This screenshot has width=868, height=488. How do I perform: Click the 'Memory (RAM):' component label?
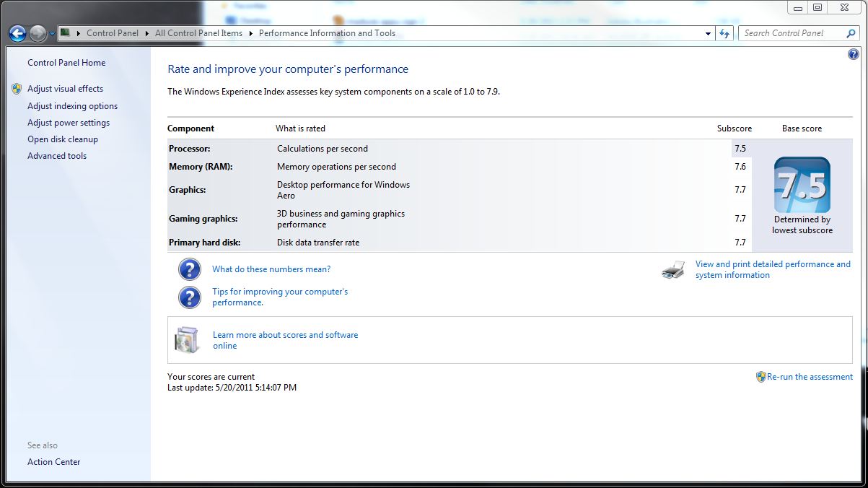click(201, 167)
